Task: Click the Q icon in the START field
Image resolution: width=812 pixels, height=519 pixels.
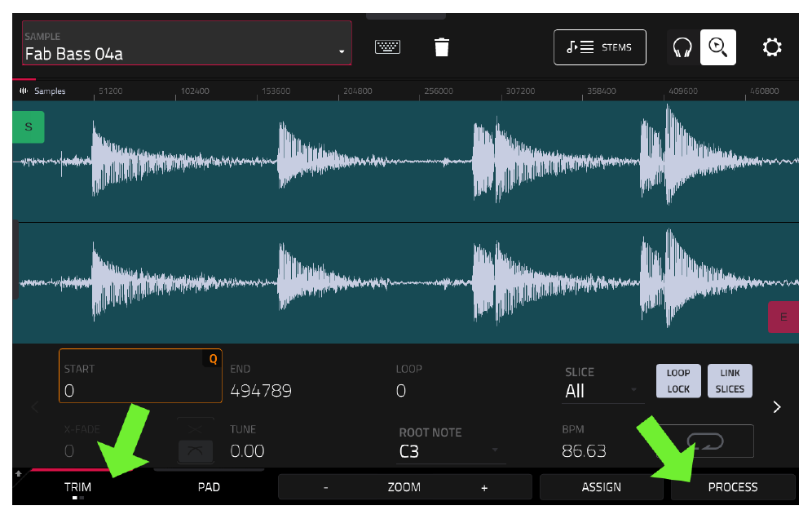Action: 213,359
